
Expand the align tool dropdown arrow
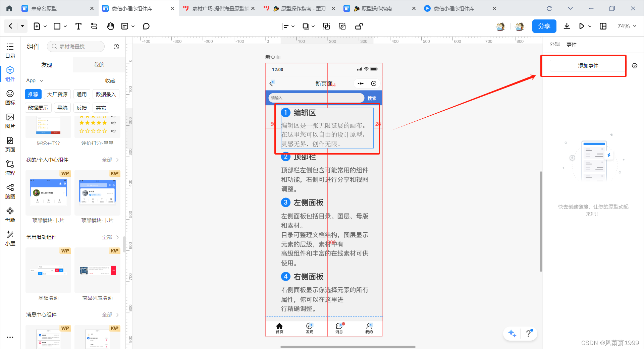pos(293,26)
